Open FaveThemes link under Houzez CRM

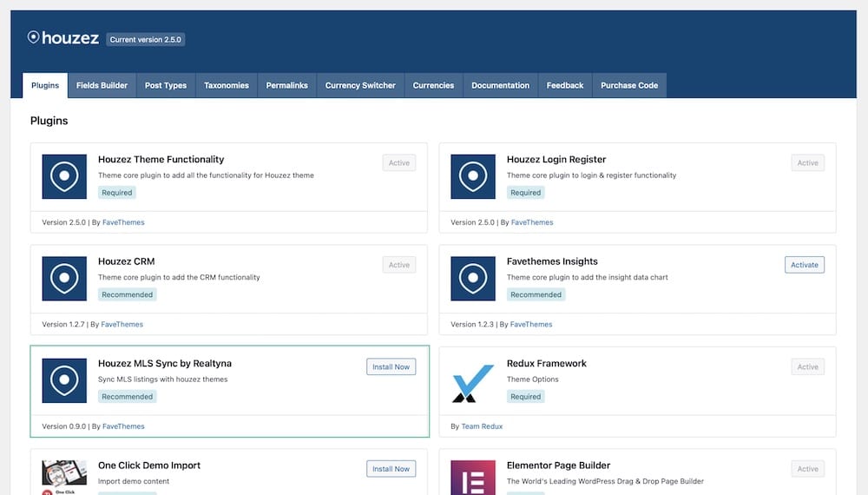[122, 324]
